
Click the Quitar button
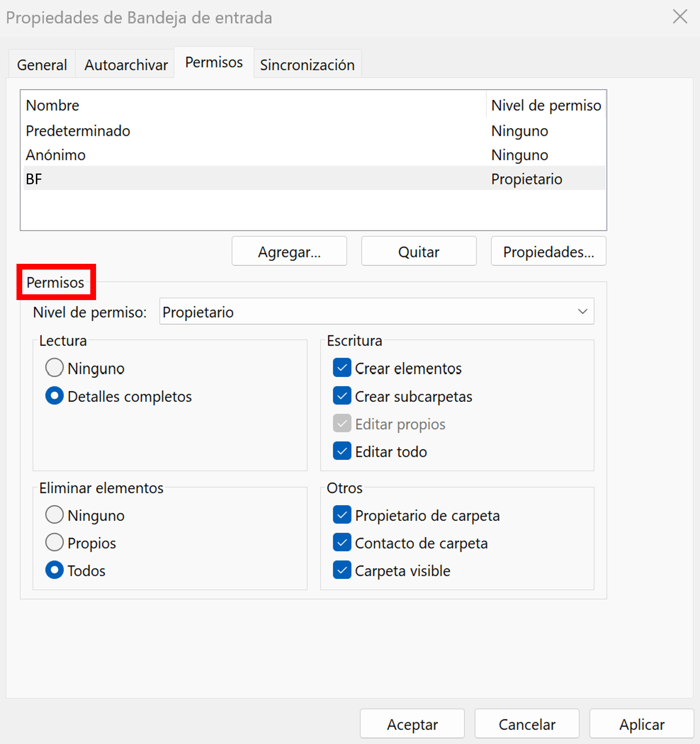click(419, 251)
